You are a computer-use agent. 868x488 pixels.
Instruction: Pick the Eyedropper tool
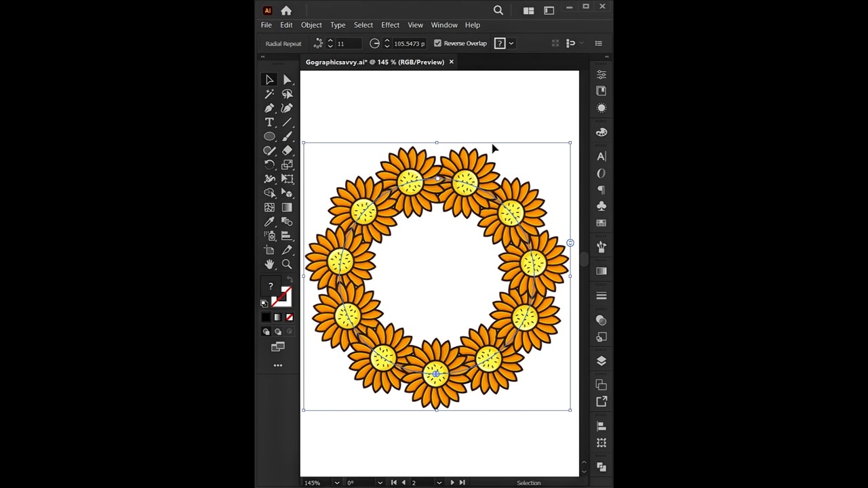click(x=269, y=222)
